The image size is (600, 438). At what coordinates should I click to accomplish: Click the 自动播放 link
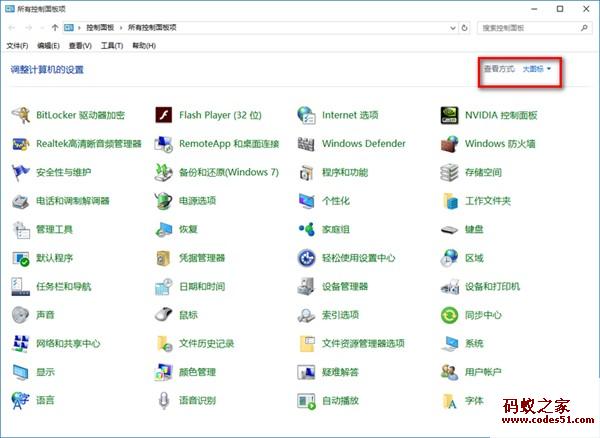(340, 401)
